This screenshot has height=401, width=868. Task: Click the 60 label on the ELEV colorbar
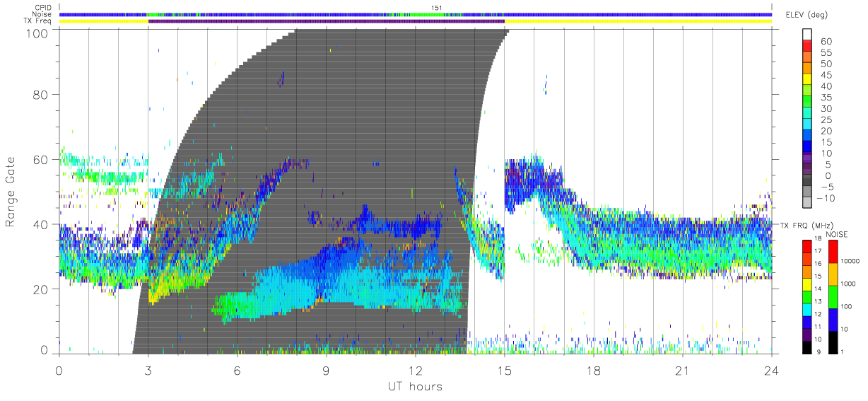[825, 41]
